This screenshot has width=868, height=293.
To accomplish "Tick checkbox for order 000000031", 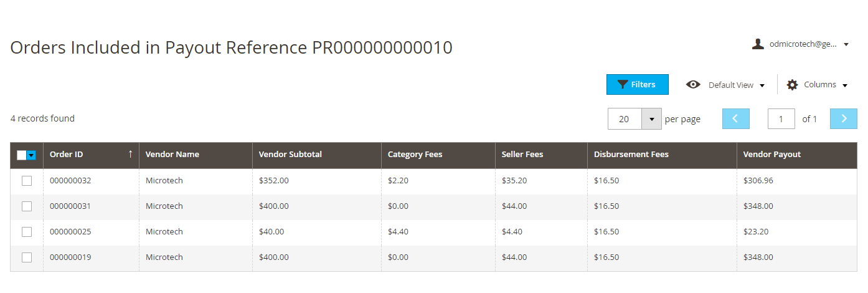I will (x=27, y=206).
